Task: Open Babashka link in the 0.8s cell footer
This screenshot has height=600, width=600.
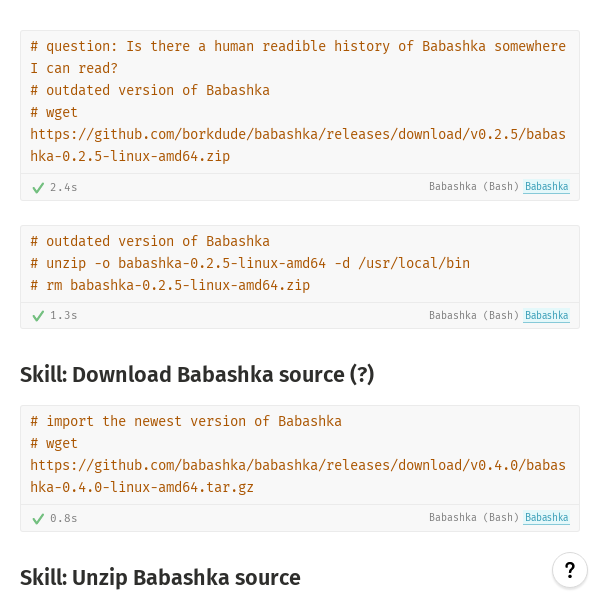Action: click(546, 518)
